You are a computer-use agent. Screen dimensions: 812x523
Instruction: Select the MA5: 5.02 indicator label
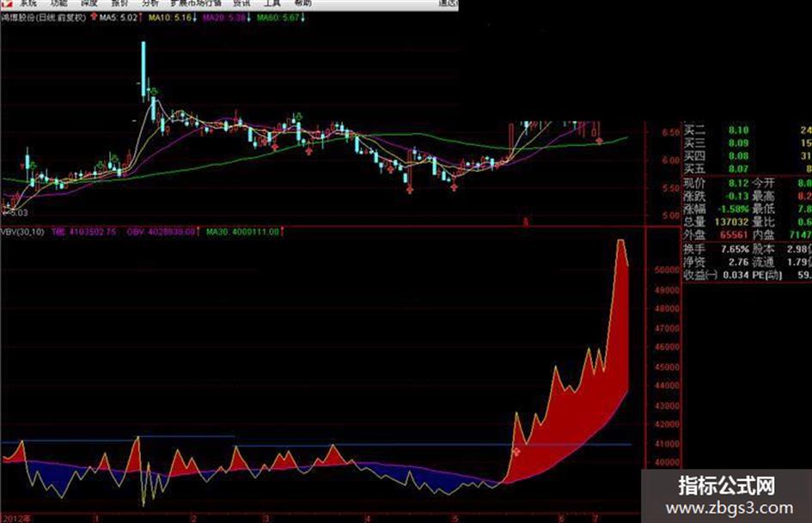[119, 18]
